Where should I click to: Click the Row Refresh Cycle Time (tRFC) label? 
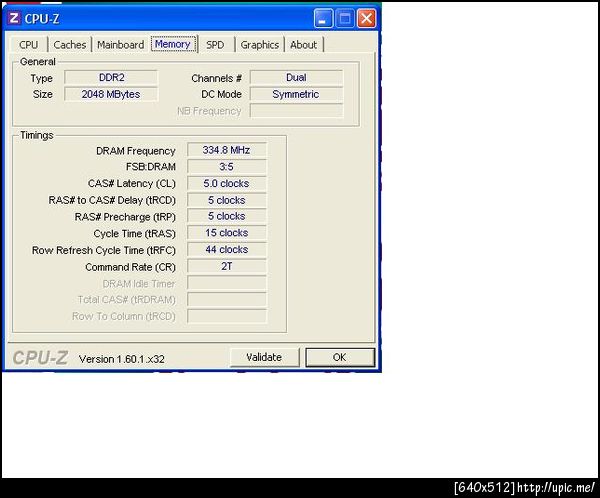click(x=104, y=250)
